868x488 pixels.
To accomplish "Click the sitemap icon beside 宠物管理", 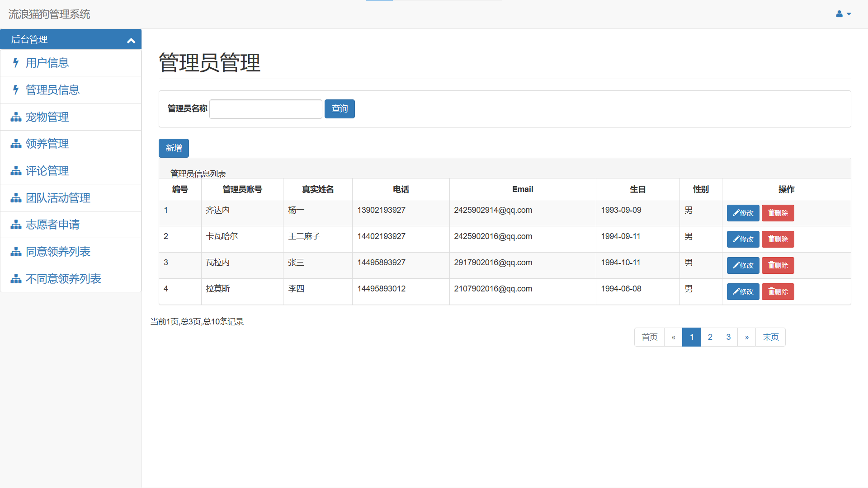I will (16, 117).
